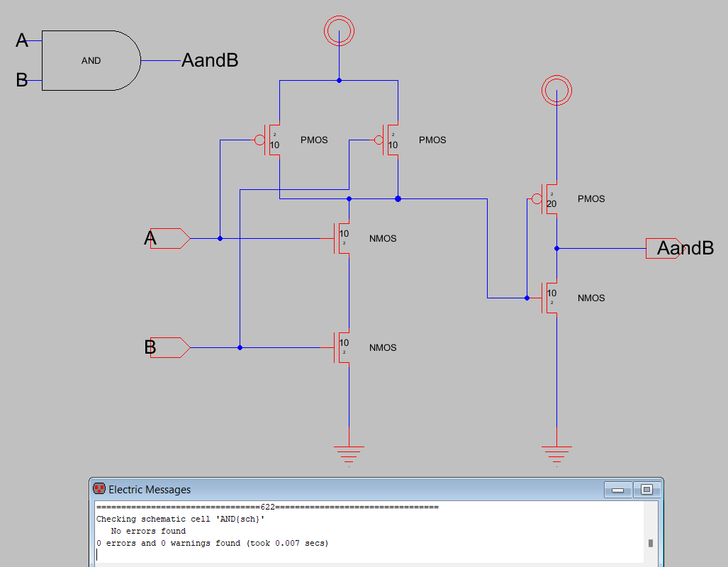Select the wire junction dot on input B line
The image size is (728, 567).
point(240,347)
